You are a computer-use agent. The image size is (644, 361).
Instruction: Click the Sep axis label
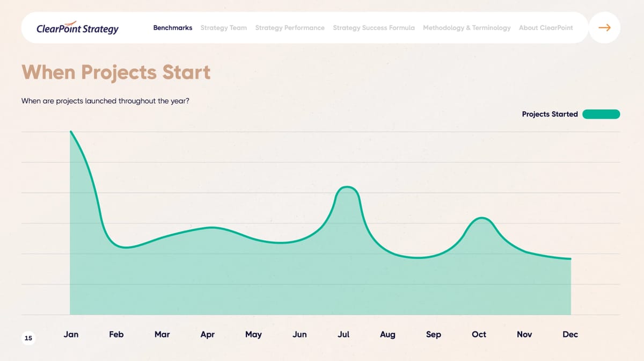coord(433,334)
